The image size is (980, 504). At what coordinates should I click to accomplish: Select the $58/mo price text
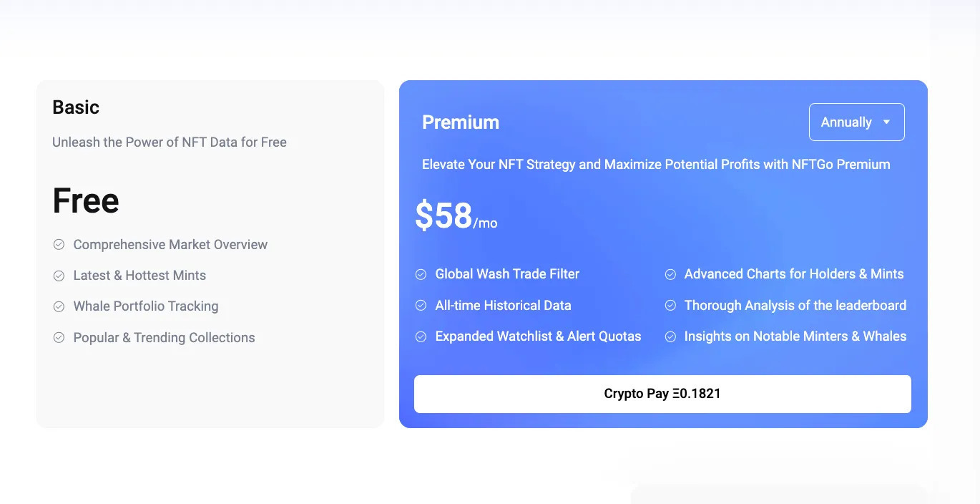point(456,216)
